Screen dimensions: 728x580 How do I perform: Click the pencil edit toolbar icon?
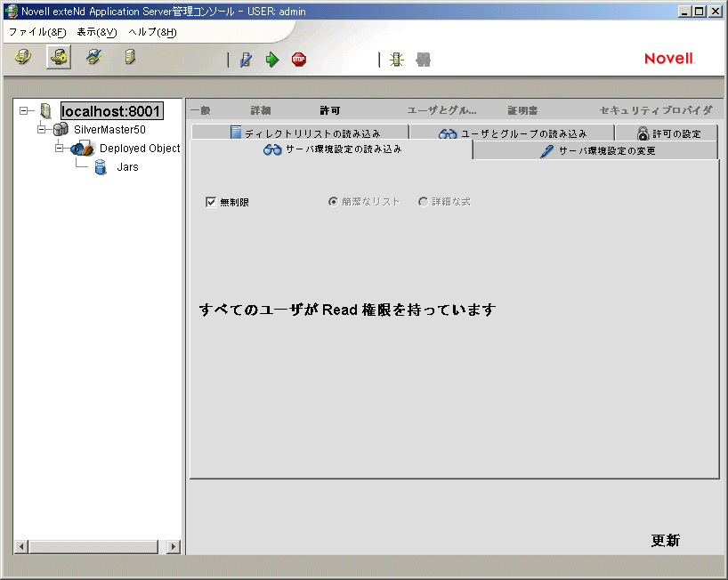pos(246,60)
